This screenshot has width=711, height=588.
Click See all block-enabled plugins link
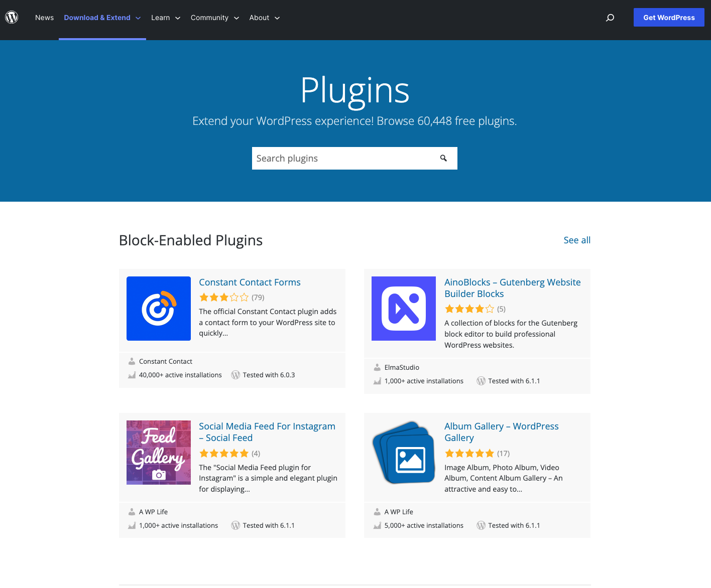(x=577, y=240)
